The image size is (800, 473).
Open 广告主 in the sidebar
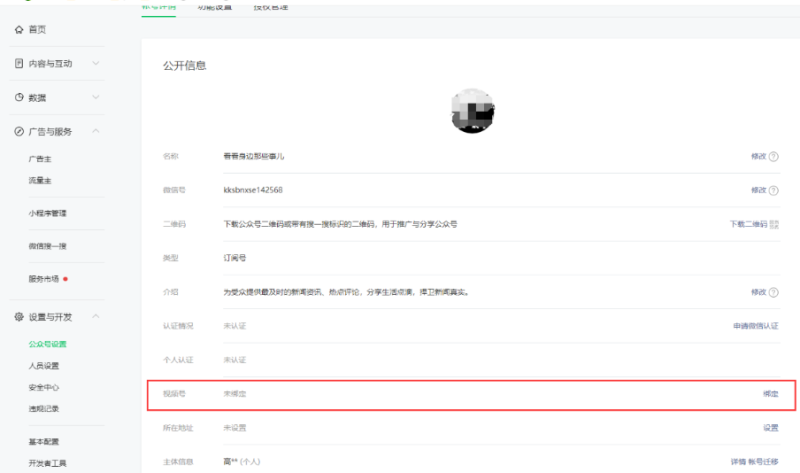[x=40, y=159]
